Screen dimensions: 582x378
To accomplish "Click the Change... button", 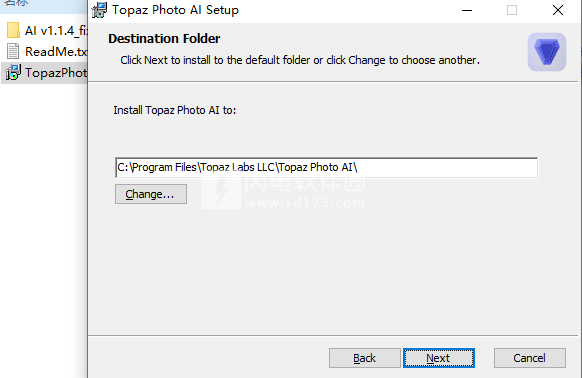I will [151, 194].
